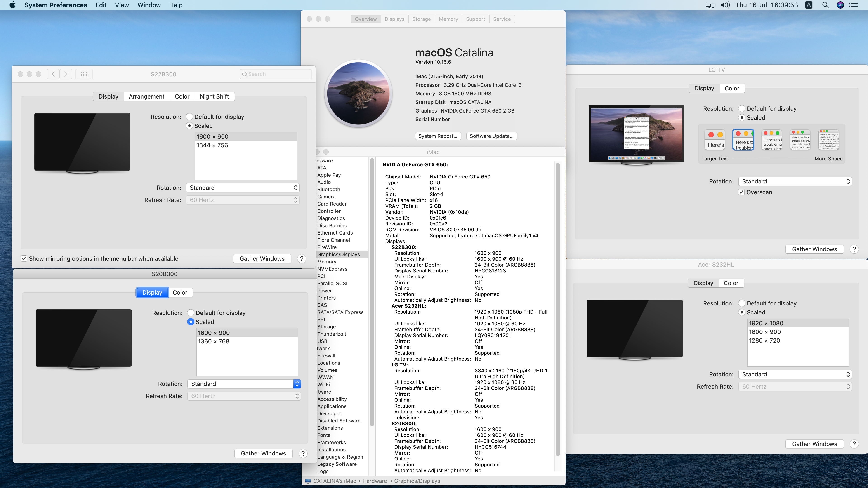Open Rotation dropdown in LG TV window
Image resolution: width=868 pixels, height=488 pixels.
(795, 181)
